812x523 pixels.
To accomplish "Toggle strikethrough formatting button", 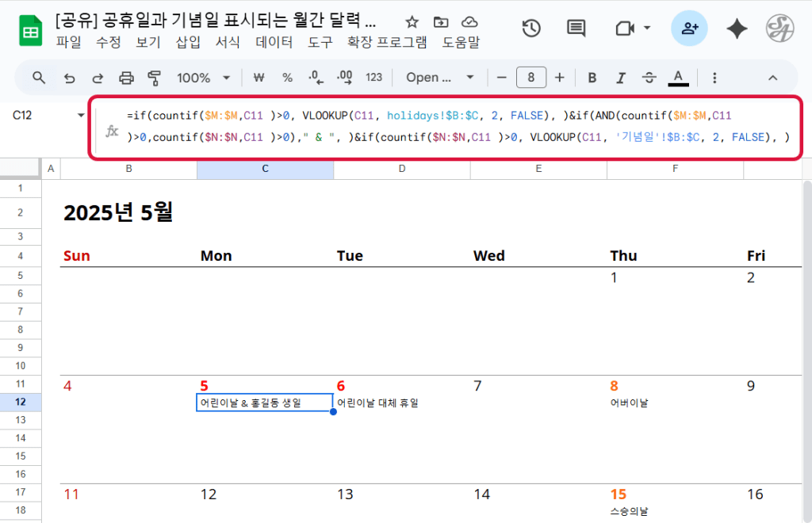I will 649,78.
